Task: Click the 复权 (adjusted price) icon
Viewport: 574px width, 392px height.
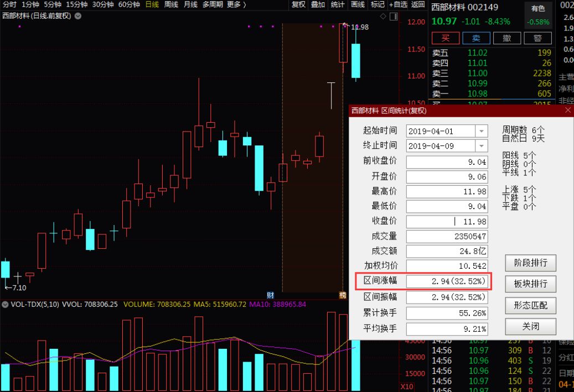Action: pos(298,5)
